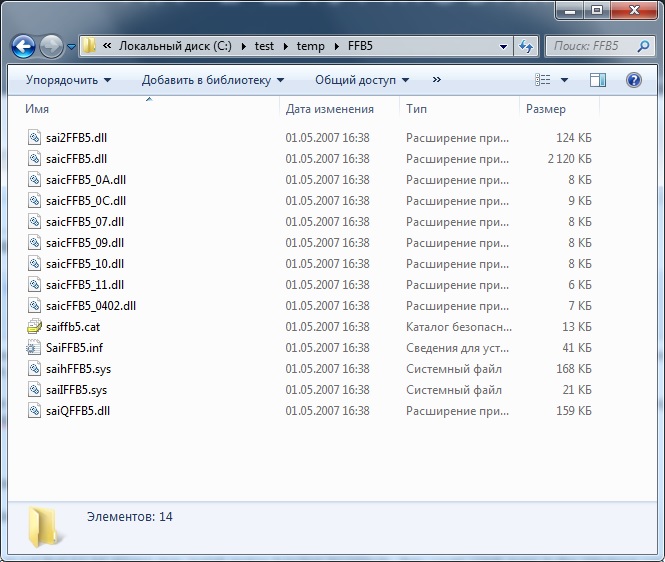This screenshot has height=562, width=665.
Task: Select saicFFB5_10.dll file icon
Action: (x=34, y=263)
